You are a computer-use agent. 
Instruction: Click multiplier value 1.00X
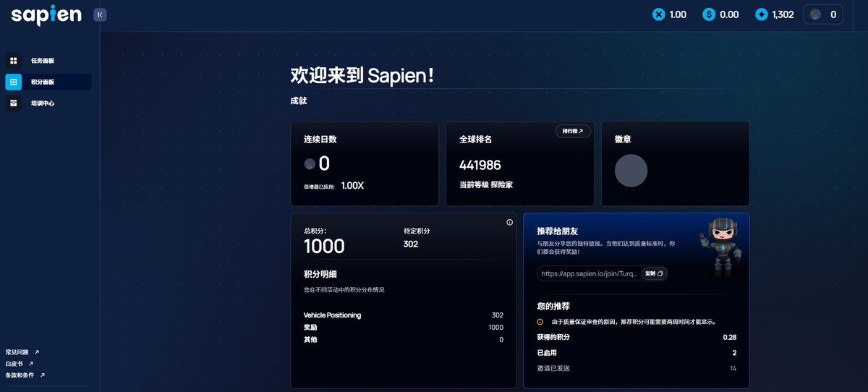pyautogui.click(x=352, y=185)
